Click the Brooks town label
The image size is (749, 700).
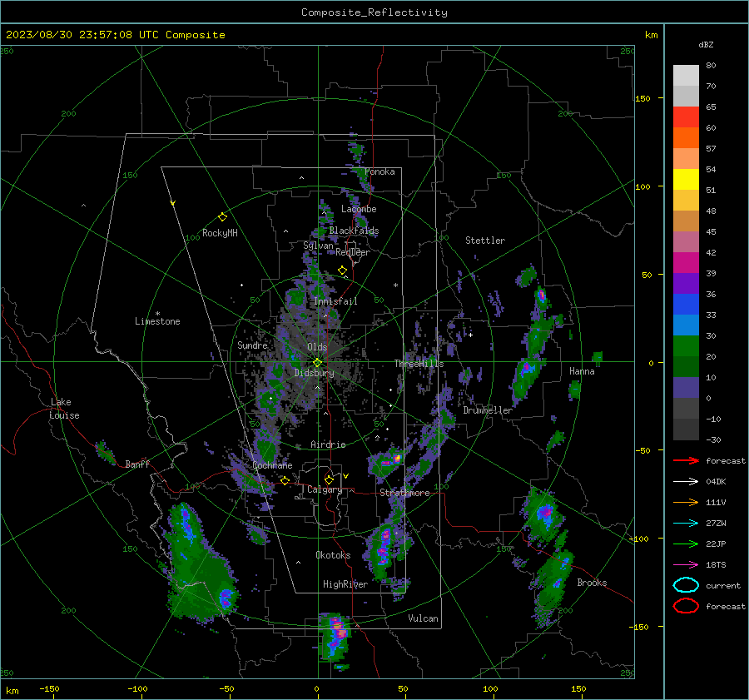point(592,583)
